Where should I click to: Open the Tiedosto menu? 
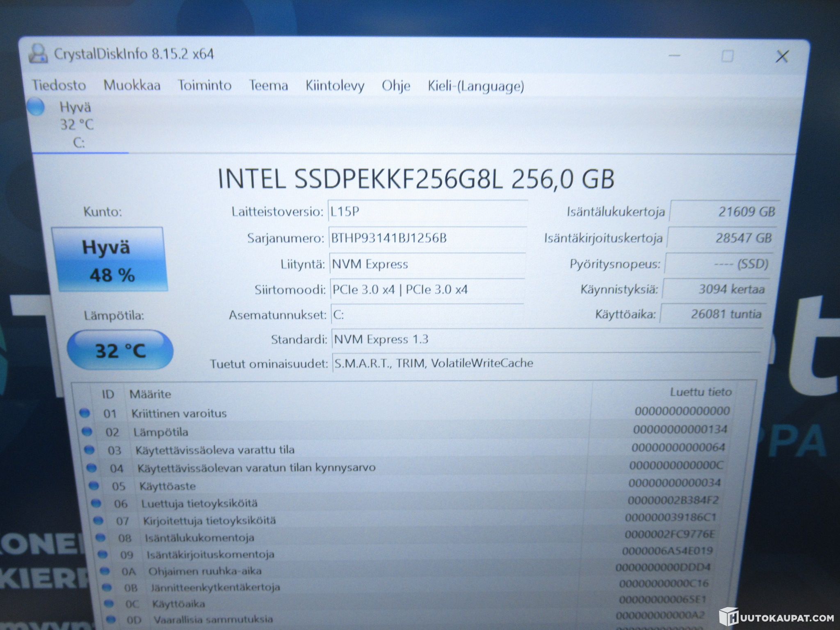[x=59, y=85]
